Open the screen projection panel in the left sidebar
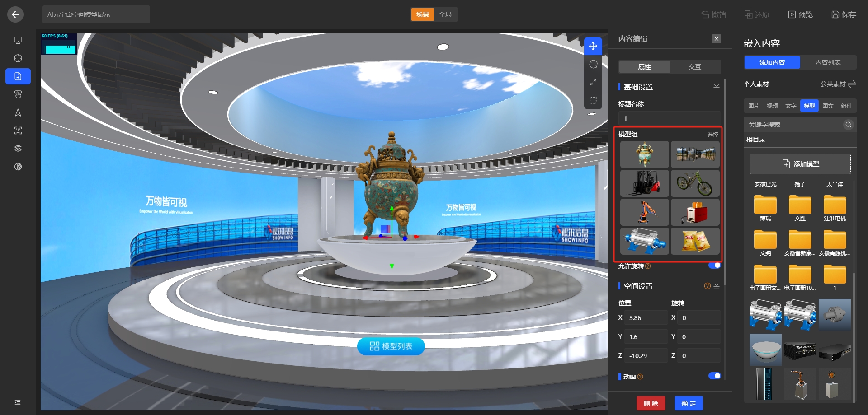 click(x=18, y=40)
